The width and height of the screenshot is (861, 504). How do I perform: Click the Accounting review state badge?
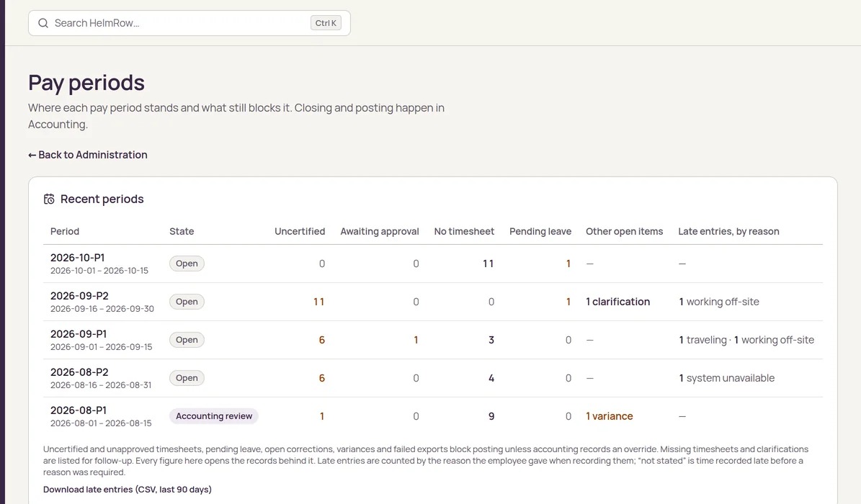coord(213,416)
